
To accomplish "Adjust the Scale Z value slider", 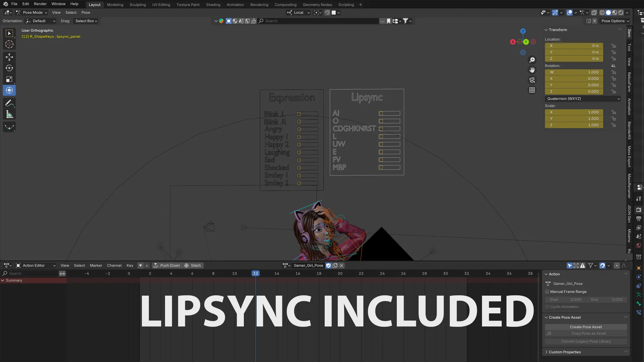I will pyautogui.click(x=574, y=125).
